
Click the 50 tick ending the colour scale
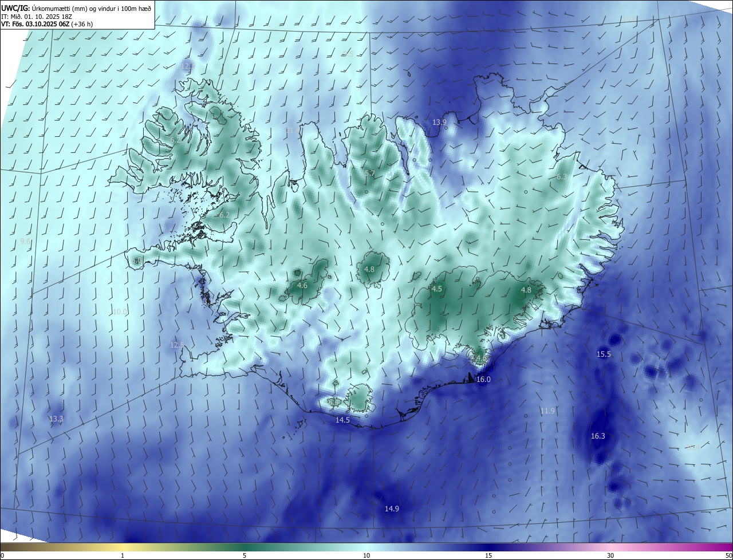(x=728, y=556)
